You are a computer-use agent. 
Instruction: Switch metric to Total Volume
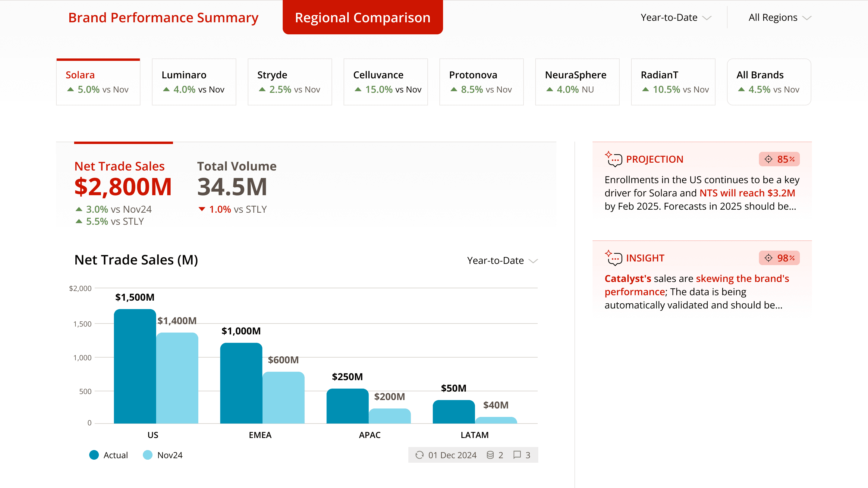pos(237,166)
